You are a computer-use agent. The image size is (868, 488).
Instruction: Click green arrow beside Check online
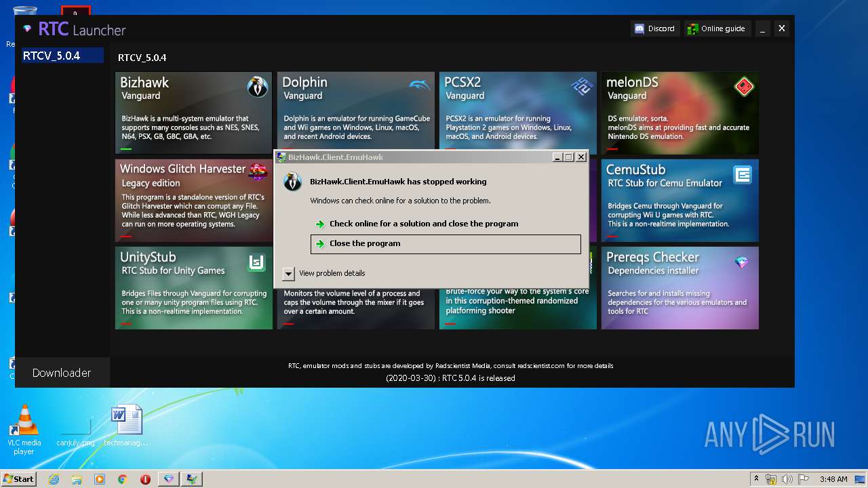point(320,224)
